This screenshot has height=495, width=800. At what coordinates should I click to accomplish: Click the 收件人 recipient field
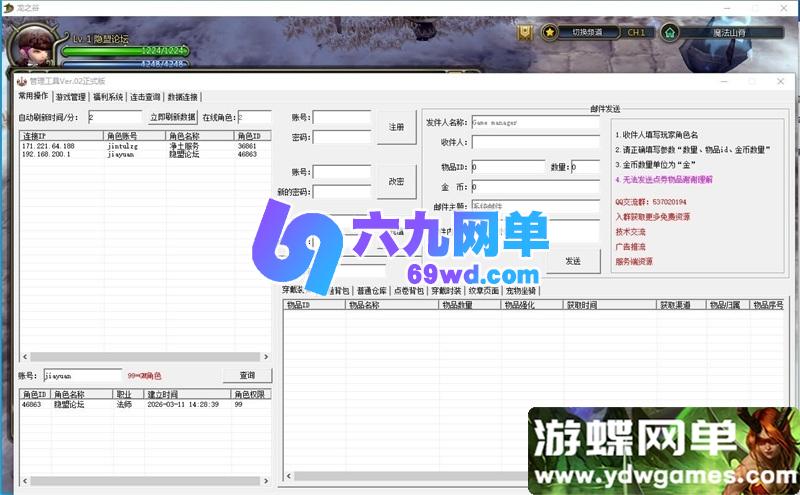(535, 142)
